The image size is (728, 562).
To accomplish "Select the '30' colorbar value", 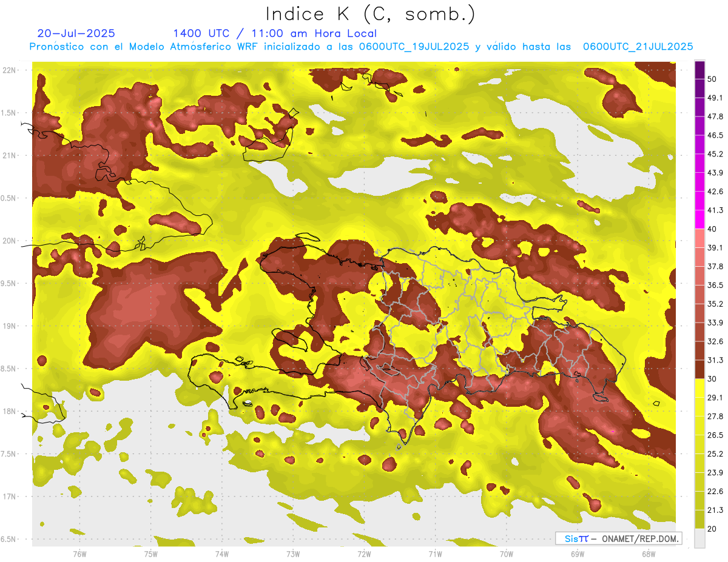I will click(713, 379).
